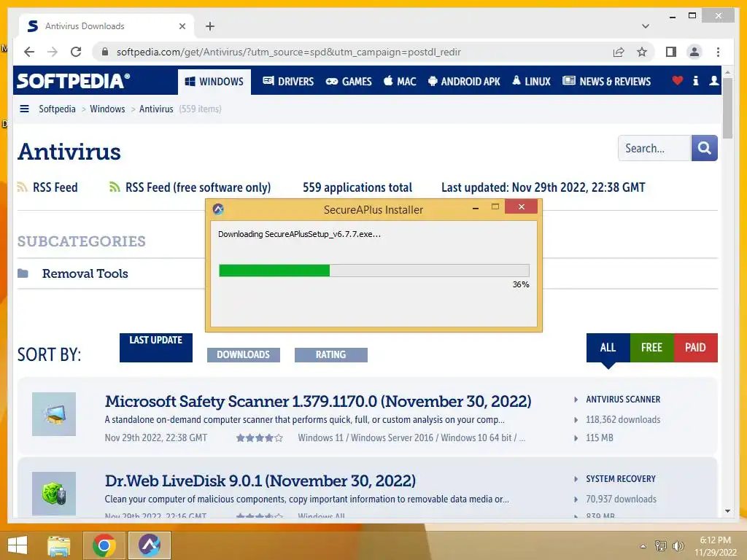Click the magnifier search button
747x560 pixels.
[x=704, y=148]
